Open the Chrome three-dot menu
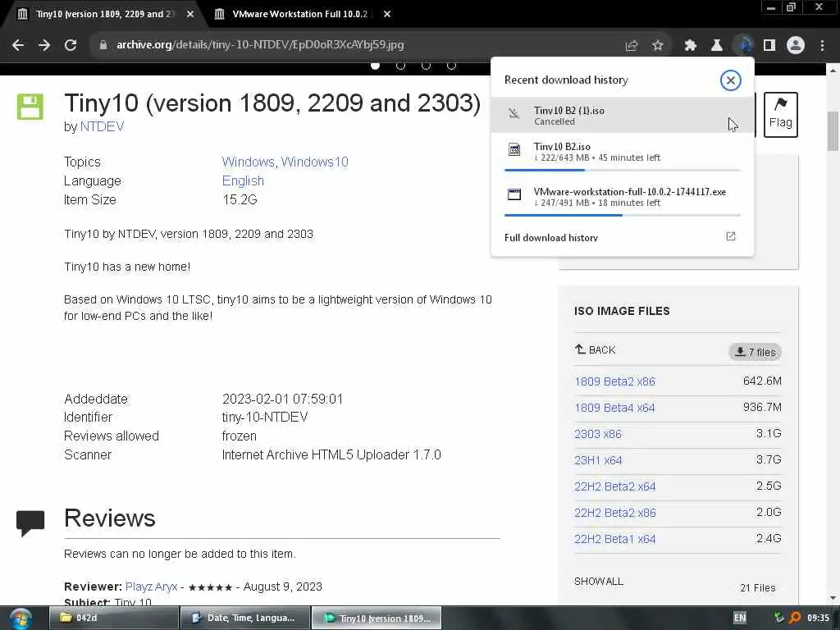840x630 pixels. click(822, 46)
